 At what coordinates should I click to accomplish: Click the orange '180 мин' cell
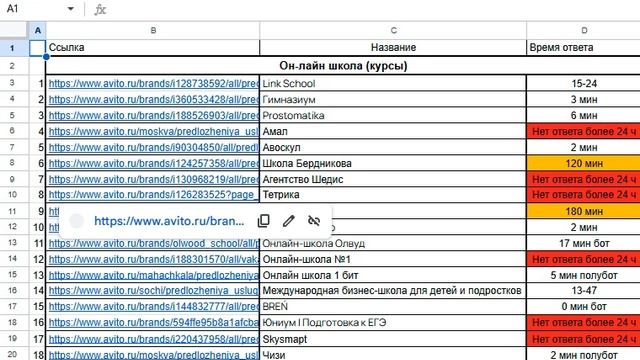pyautogui.click(x=584, y=211)
